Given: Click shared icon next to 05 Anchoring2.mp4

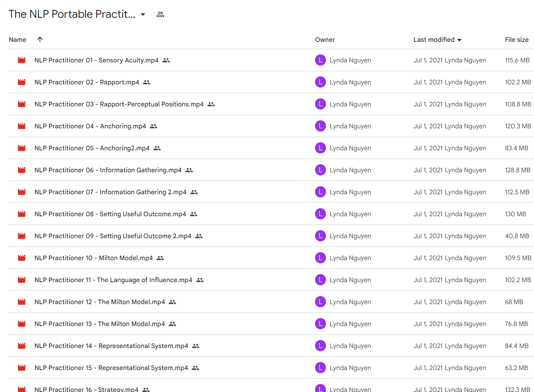Looking at the screenshot, I should pos(157,148).
